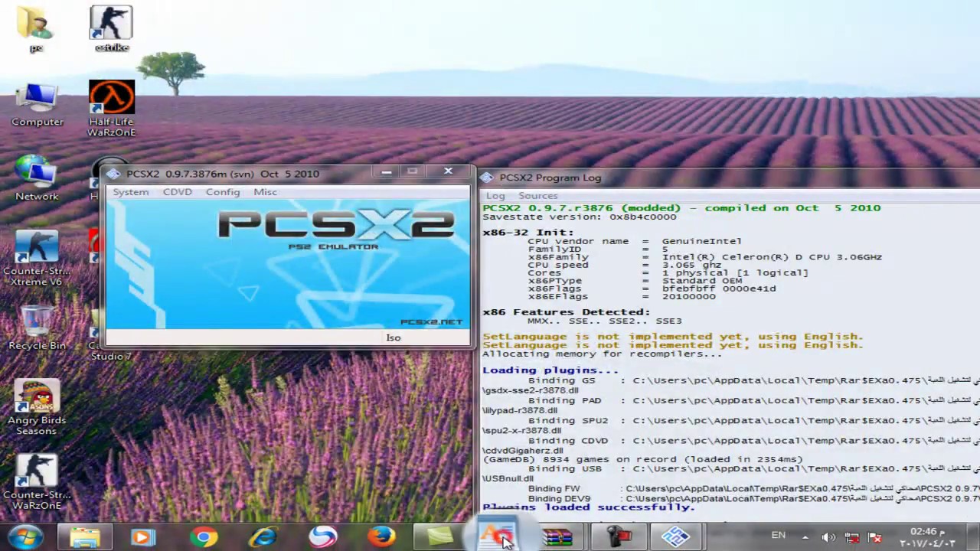This screenshot has width=980, height=551.
Task: Open Firefox from taskbar
Action: tap(381, 537)
